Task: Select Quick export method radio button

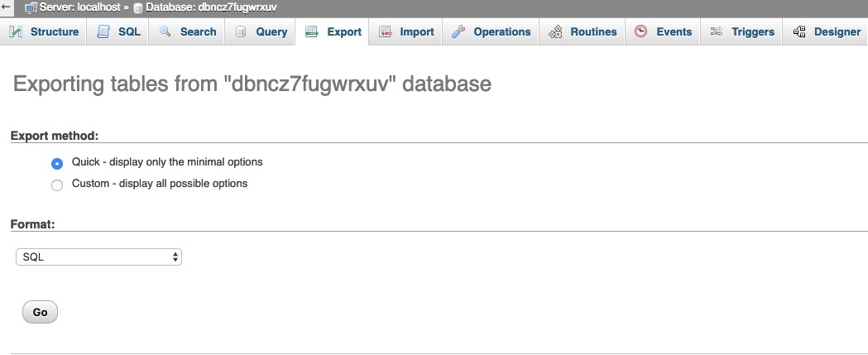Action: [x=56, y=164]
